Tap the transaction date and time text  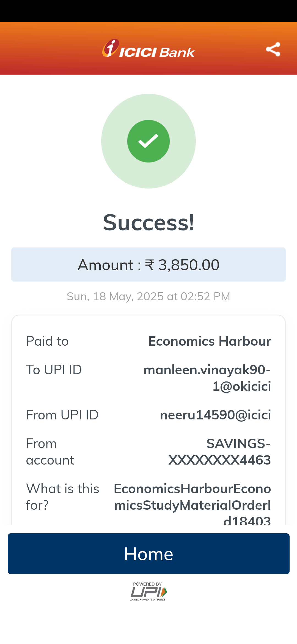[148, 296]
